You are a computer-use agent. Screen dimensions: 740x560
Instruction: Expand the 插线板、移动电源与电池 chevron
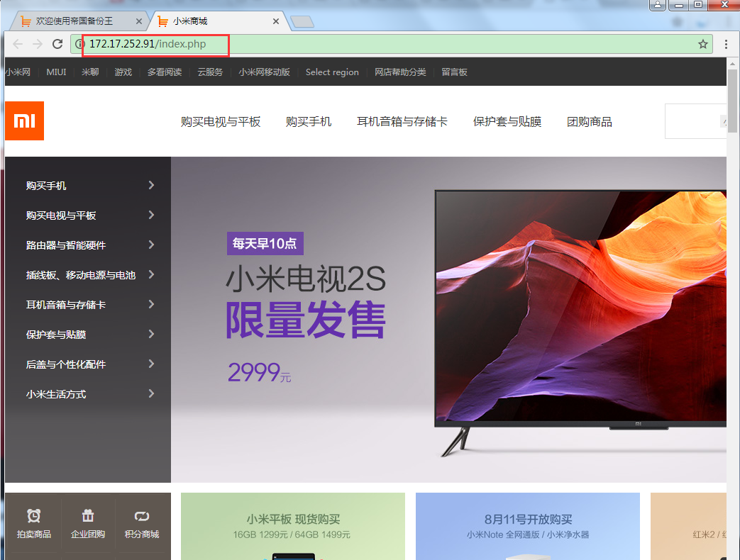pos(151,274)
